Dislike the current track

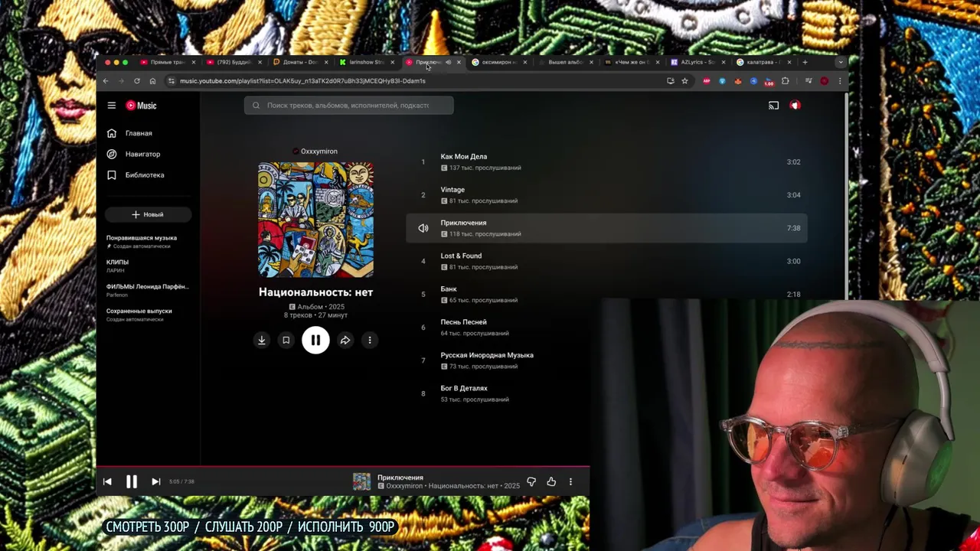pos(531,482)
